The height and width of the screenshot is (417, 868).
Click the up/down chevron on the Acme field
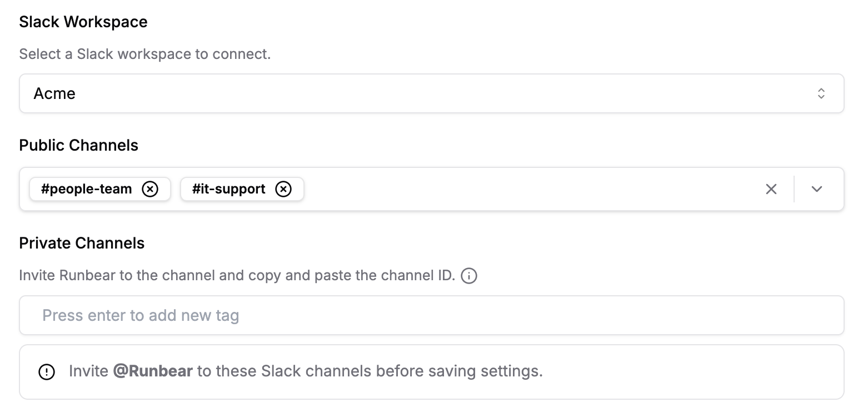[x=822, y=93]
